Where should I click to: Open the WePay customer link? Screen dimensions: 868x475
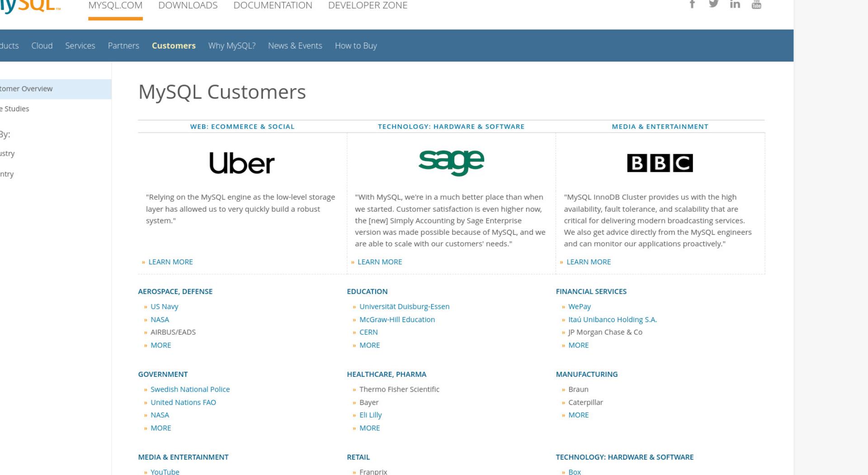point(579,307)
